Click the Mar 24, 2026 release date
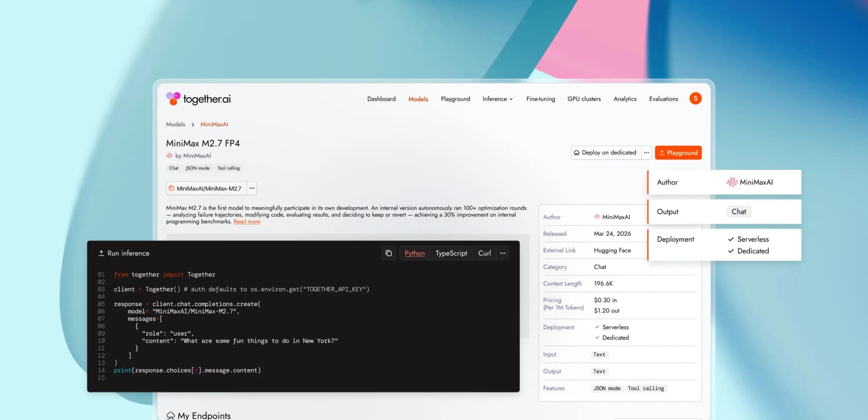Viewport: 868px width, 420px height. (612, 234)
